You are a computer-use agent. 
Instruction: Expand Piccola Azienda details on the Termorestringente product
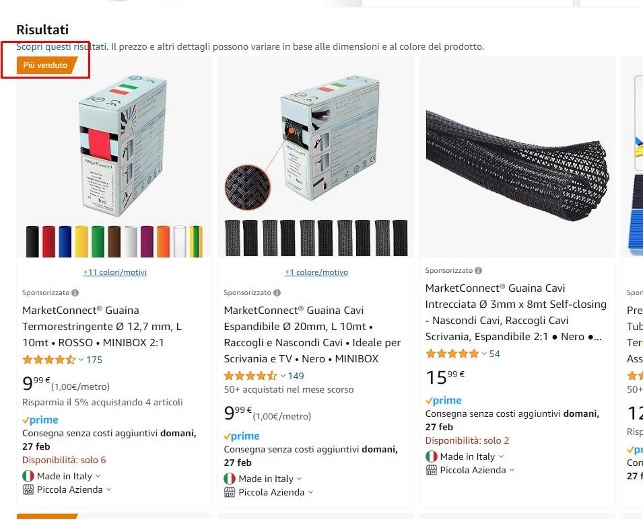(109, 490)
